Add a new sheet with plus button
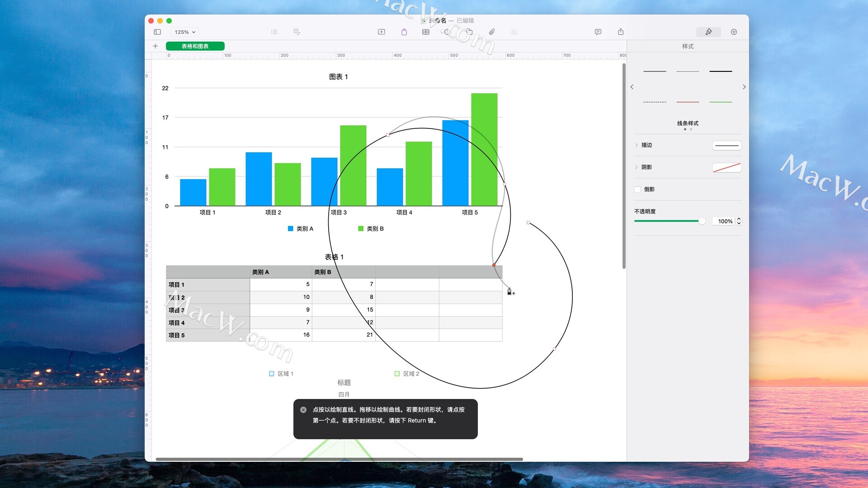The height and width of the screenshot is (488, 868). [155, 46]
